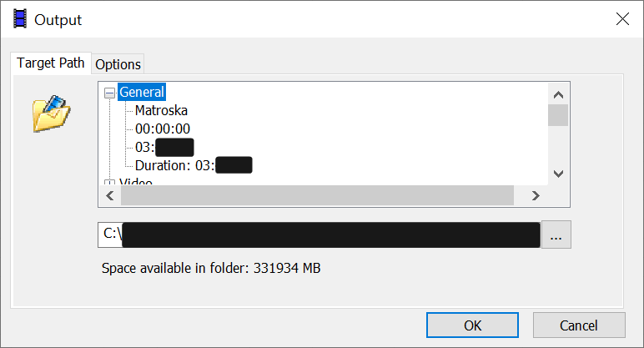The image size is (644, 348).
Task: Select the General tree item label
Action: coord(142,92)
